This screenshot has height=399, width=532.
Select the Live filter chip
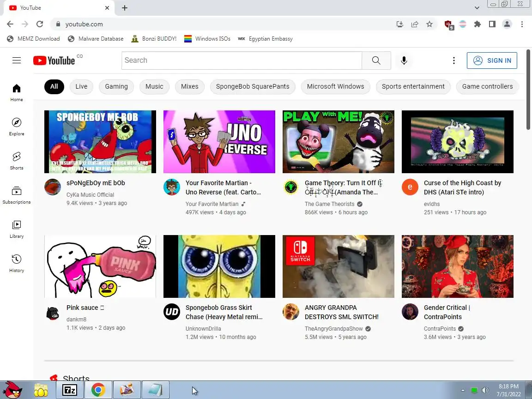[x=81, y=86]
